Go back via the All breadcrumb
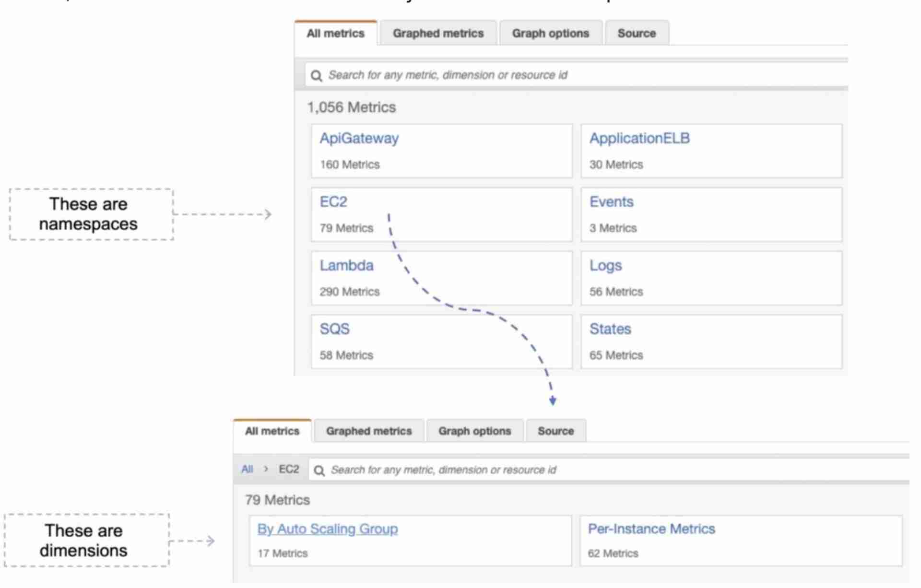Image resolution: width=921 pixels, height=588 pixels. pos(247,469)
